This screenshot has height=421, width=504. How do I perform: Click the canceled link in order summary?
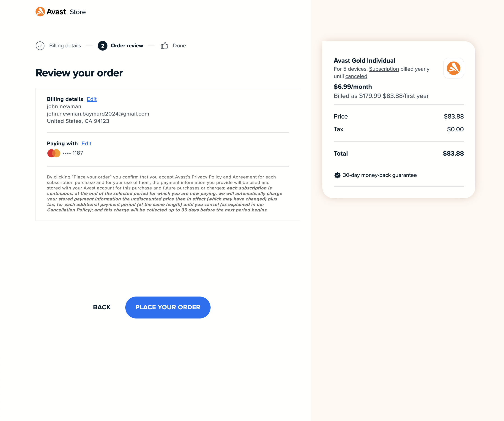356,76
